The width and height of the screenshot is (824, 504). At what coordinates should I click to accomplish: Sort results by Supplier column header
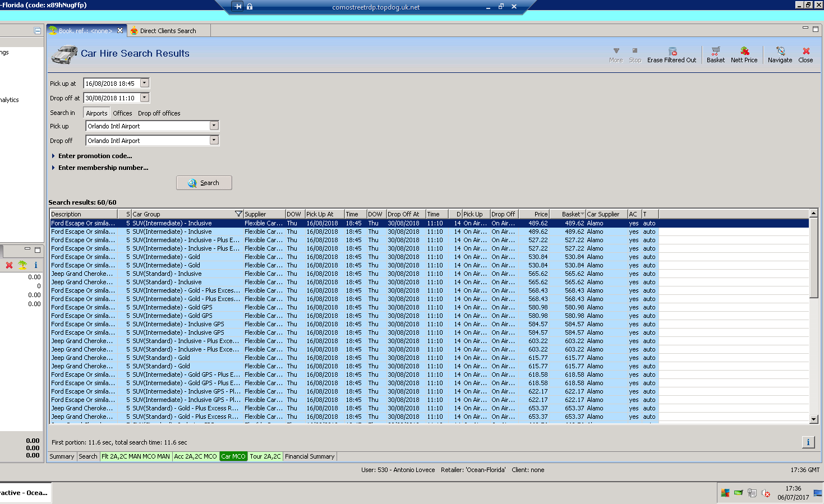pyautogui.click(x=264, y=214)
